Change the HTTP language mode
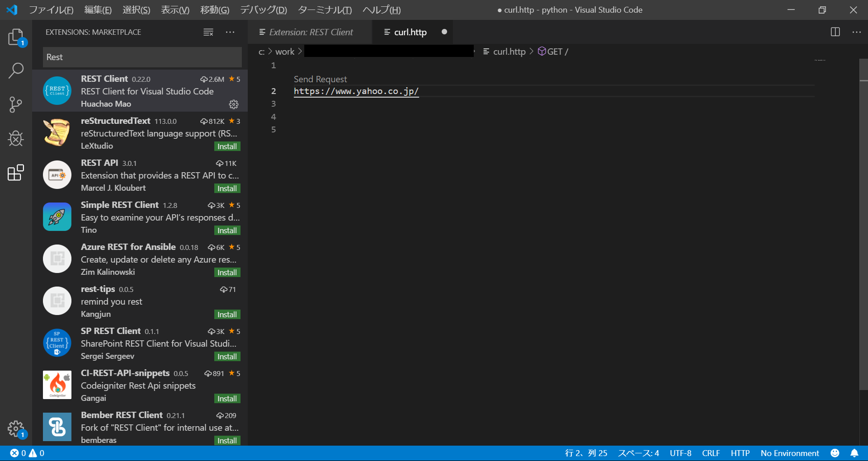Screen dimensions: 868x461 [740, 453]
